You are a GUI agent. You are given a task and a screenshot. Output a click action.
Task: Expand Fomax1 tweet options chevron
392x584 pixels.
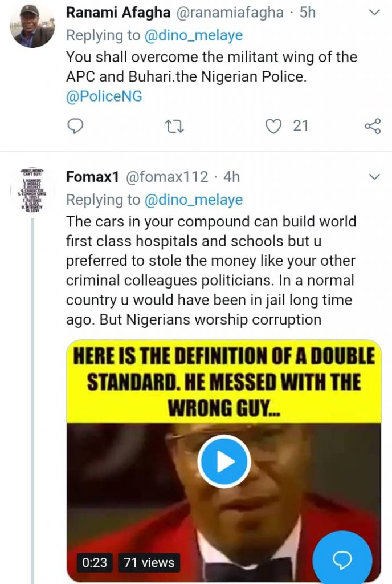click(x=374, y=177)
